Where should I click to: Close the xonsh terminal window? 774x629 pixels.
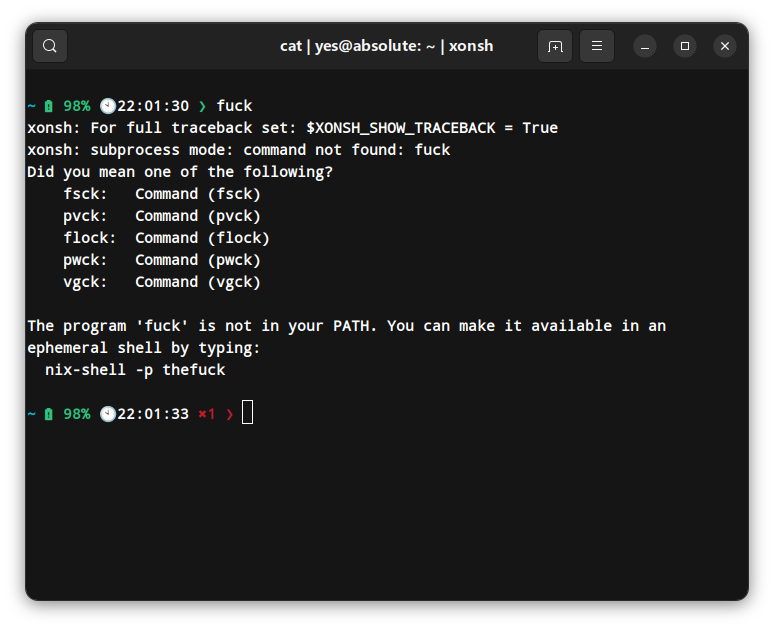pos(725,46)
